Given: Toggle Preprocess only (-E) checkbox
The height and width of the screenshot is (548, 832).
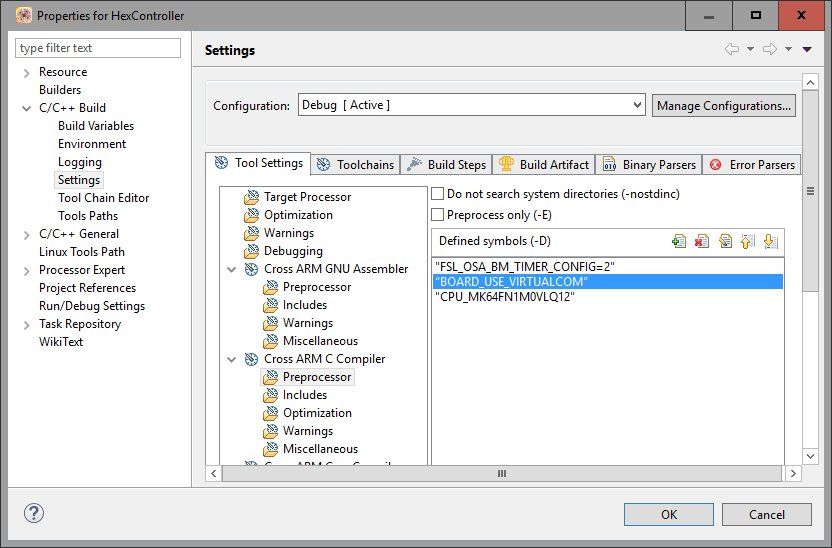Looking at the screenshot, I should coord(438,215).
